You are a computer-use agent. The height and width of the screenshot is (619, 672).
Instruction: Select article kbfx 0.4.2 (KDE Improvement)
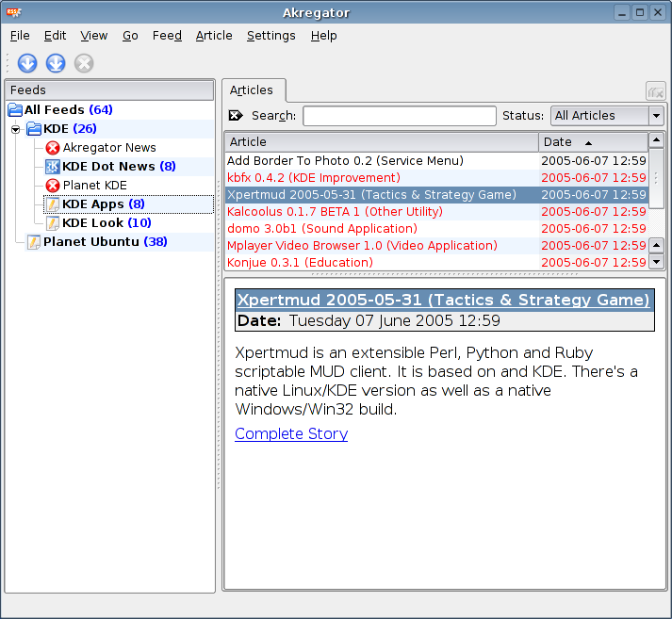tap(436, 178)
